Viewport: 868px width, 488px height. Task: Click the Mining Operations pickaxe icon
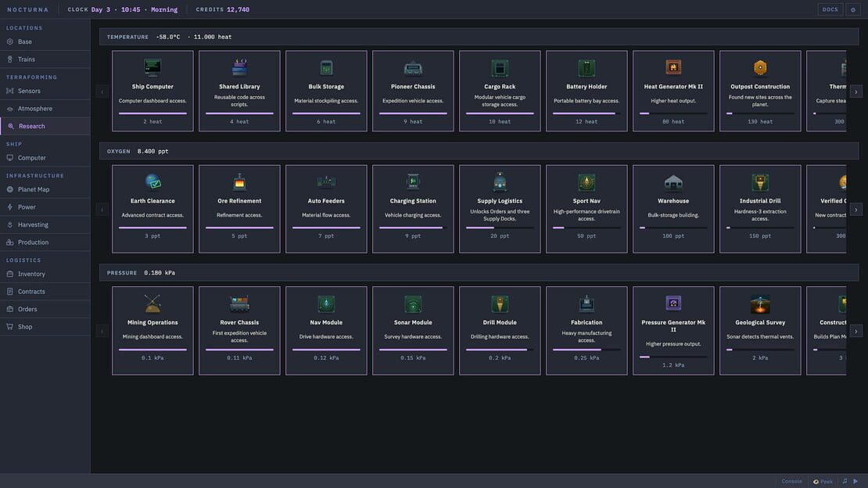pyautogui.click(x=152, y=303)
